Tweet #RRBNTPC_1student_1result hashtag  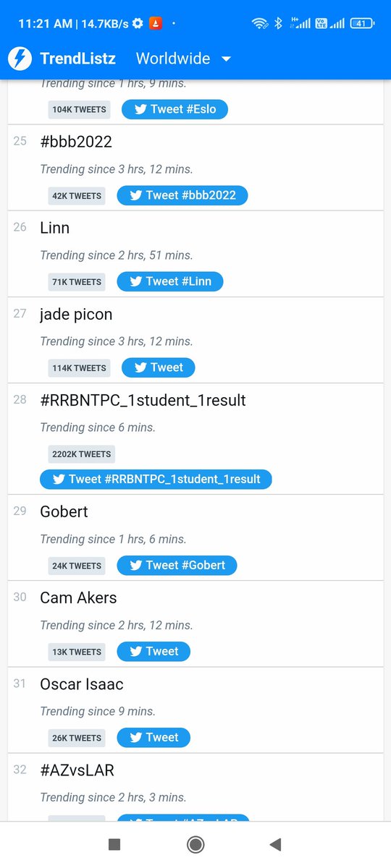pyautogui.click(x=156, y=479)
